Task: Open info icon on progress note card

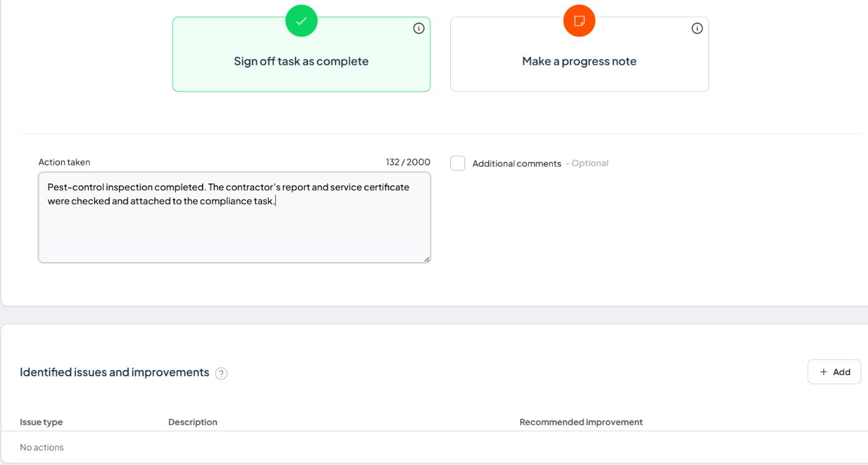Action: 697,28
